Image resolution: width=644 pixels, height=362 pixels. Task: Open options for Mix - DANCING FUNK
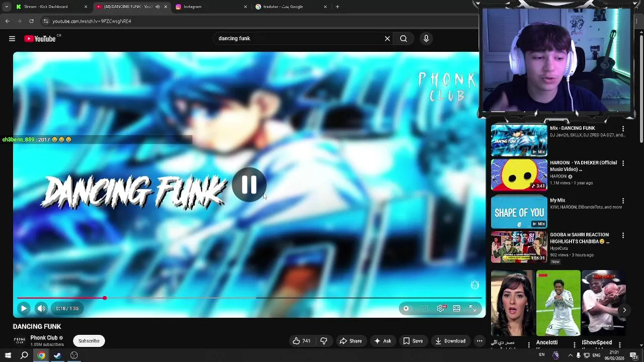pyautogui.click(x=623, y=129)
